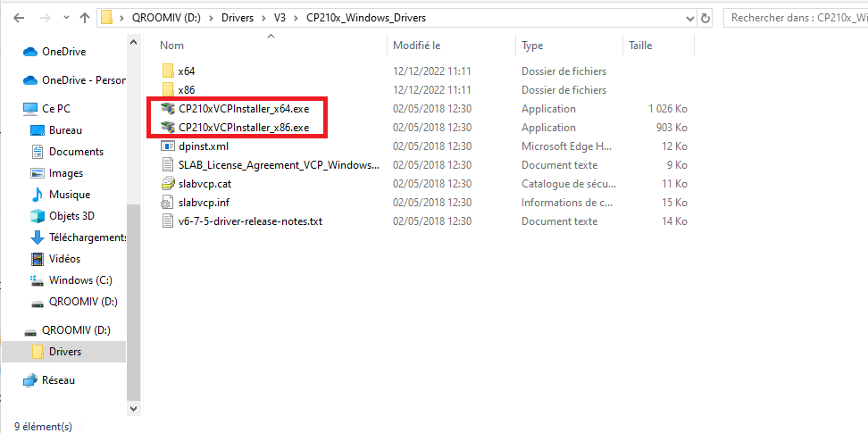Click the Back navigation arrow
868x433 pixels.
click(19, 18)
